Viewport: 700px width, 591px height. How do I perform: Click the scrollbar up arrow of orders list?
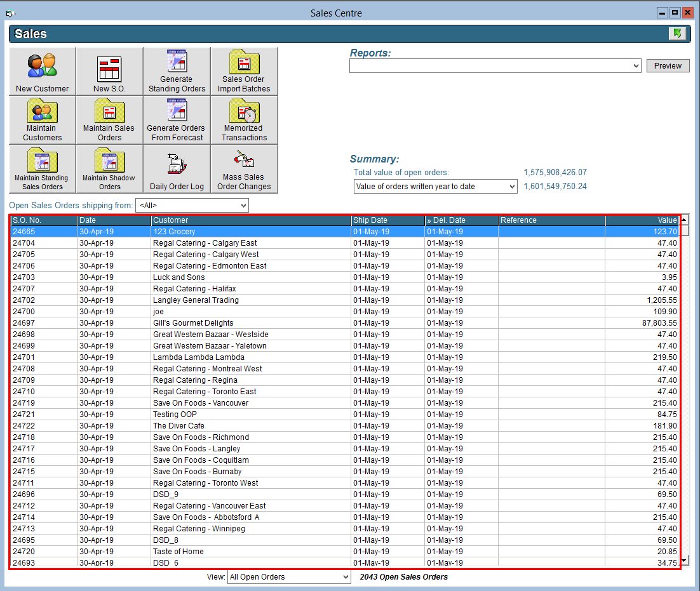[x=684, y=220]
